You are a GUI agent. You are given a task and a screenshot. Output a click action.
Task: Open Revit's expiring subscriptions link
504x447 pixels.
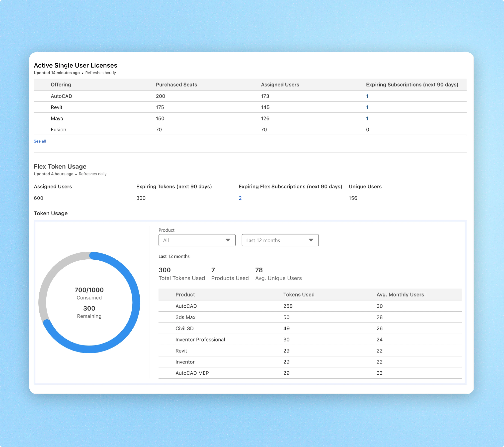(367, 107)
